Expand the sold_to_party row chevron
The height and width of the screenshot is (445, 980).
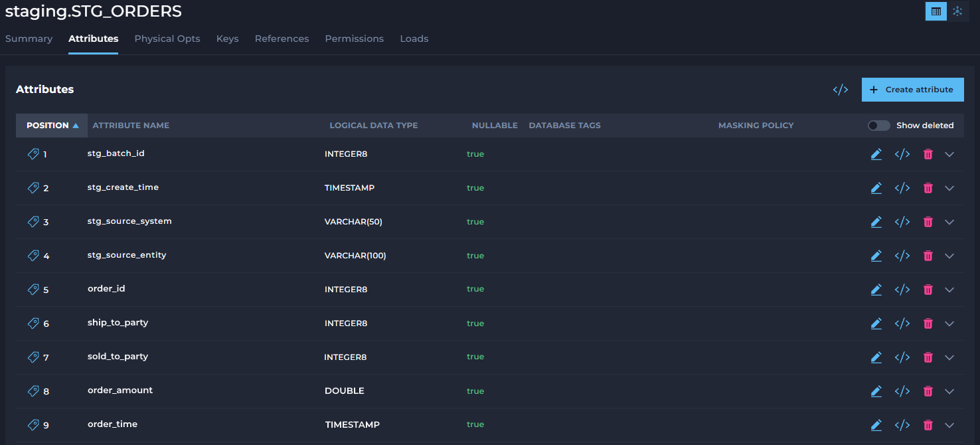point(949,357)
